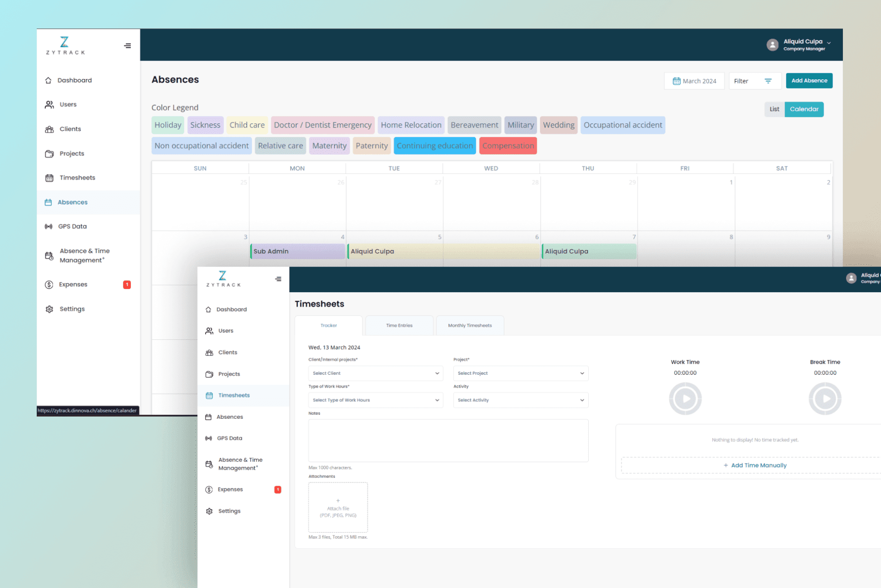Open Settings gear icon in Timesheets window
Screen dimensions: 881x588
point(209,511)
